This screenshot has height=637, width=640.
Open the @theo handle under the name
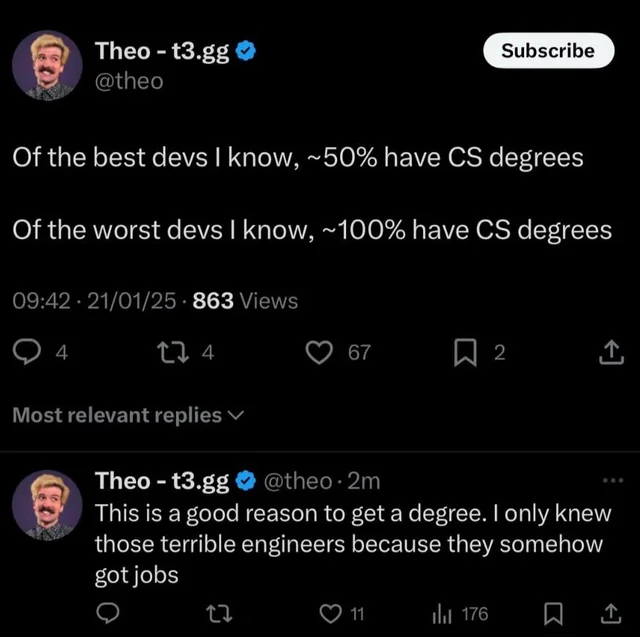tap(128, 81)
